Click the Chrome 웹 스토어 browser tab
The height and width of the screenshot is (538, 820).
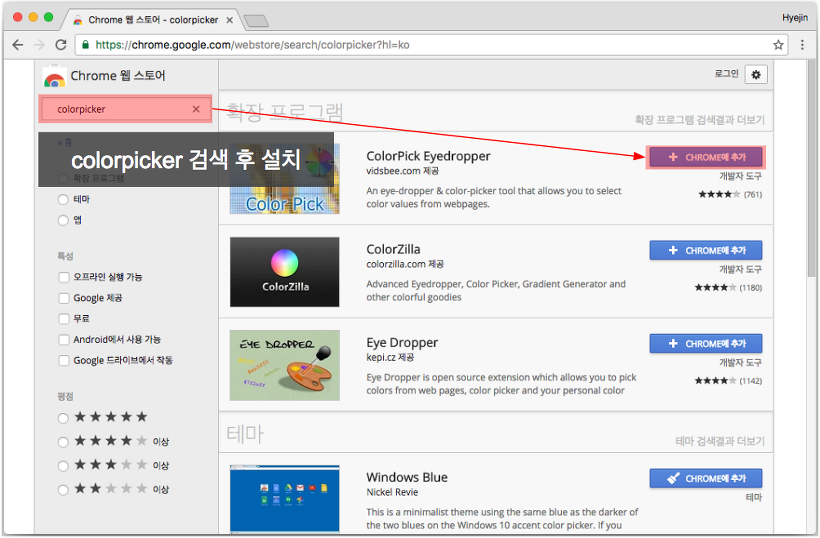pyautogui.click(x=152, y=19)
